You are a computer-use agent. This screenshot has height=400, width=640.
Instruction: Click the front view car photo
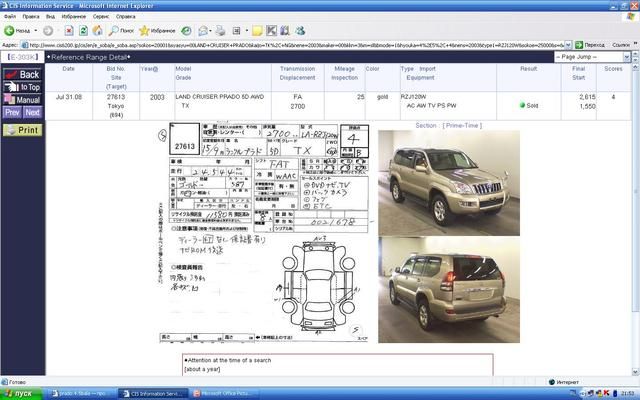pyautogui.click(x=449, y=183)
